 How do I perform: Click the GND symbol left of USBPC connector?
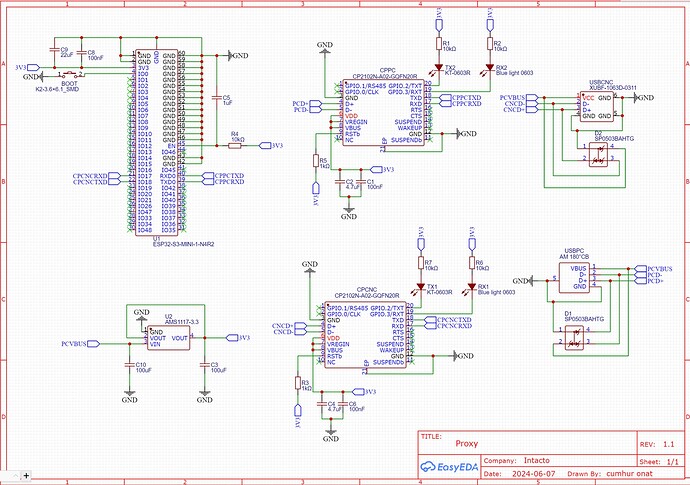[x=523, y=280]
